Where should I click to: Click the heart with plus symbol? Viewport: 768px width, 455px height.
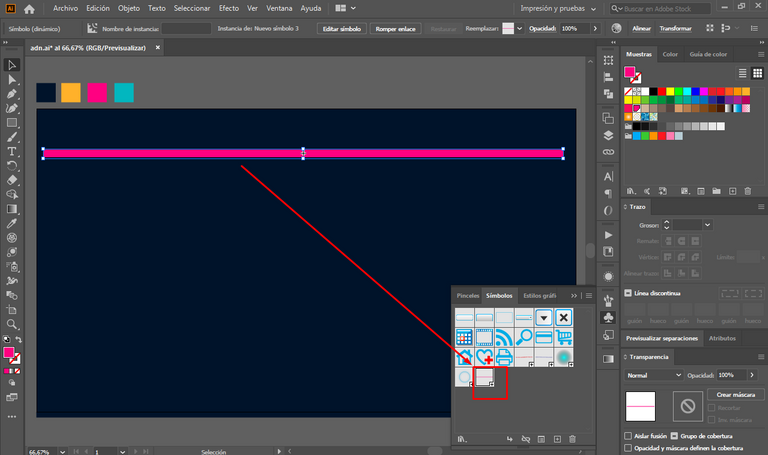click(484, 357)
